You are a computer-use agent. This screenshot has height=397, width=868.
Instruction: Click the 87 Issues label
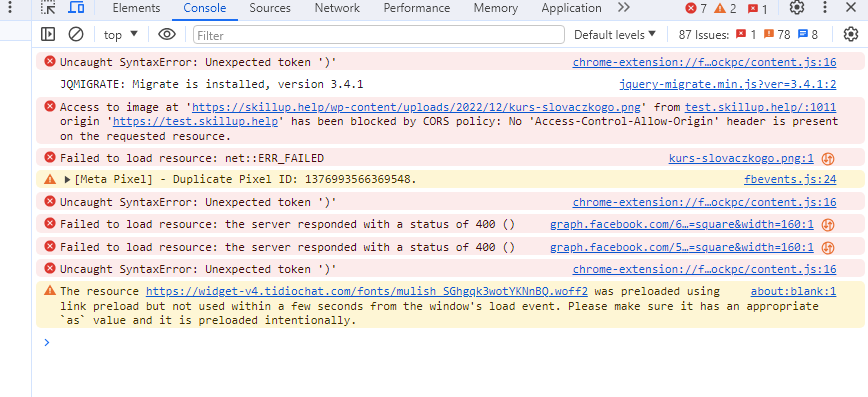coord(704,35)
